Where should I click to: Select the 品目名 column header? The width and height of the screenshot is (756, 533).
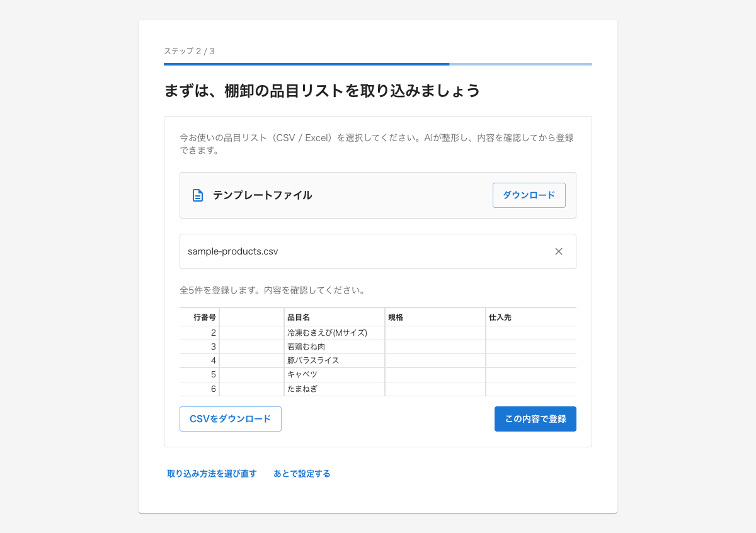click(335, 317)
